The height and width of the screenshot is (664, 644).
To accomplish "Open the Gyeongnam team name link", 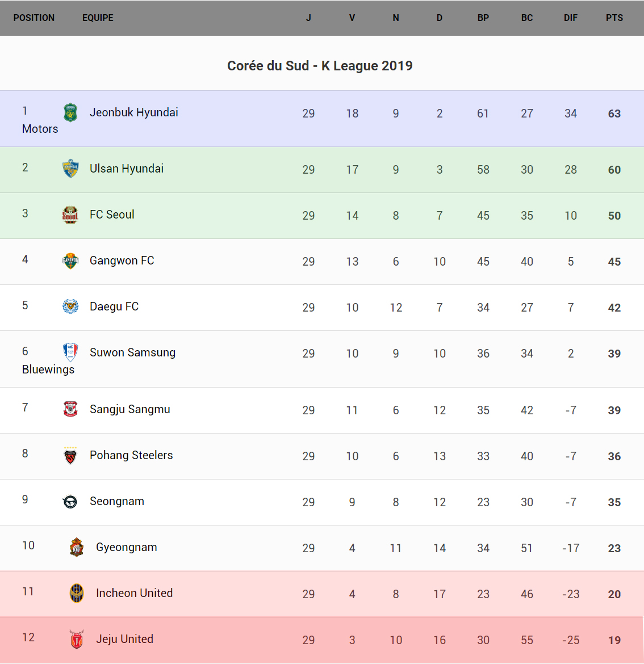I will pos(127,547).
